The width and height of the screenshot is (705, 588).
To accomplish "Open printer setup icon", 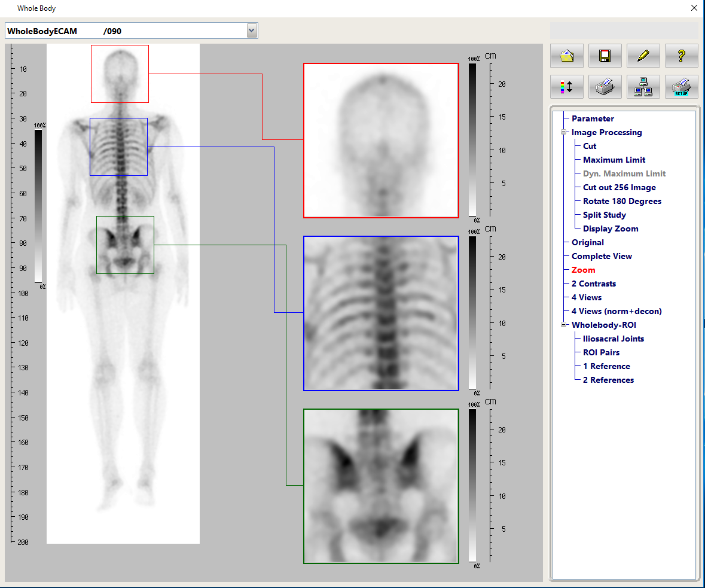I will pos(682,87).
